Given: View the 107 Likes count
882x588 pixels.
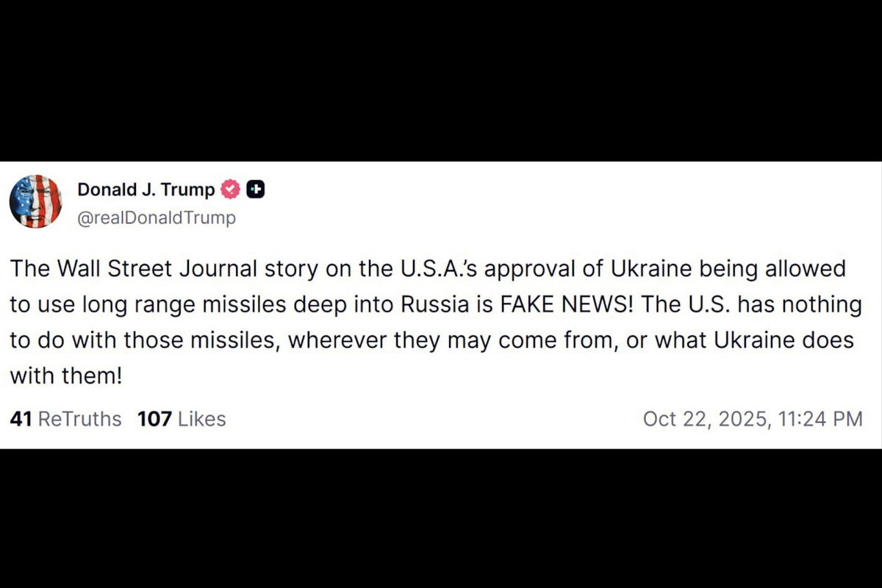Looking at the screenshot, I should coord(181,418).
